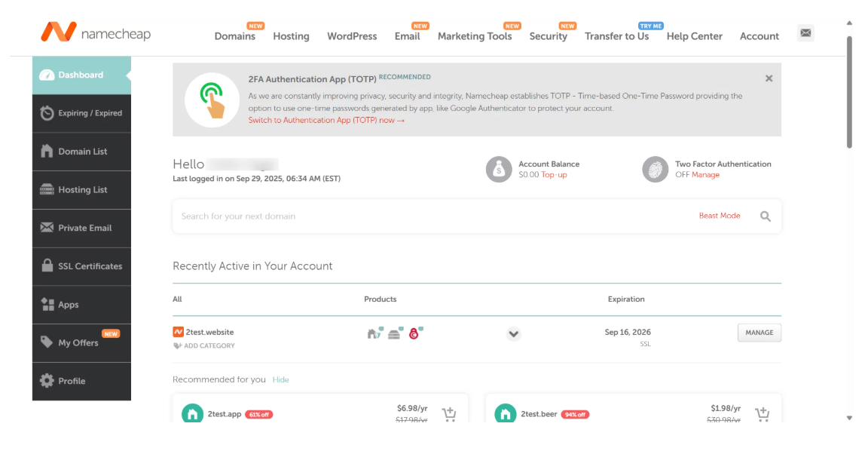The height and width of the screenshot is (451, 868).
Task: Open the Domains top menu
Action: [235, 36]
